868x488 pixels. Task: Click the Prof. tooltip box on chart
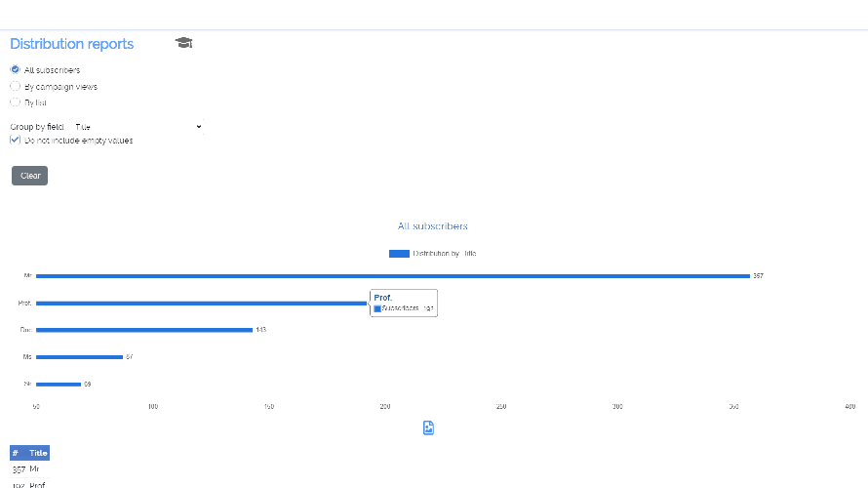(x=403, y=303)
